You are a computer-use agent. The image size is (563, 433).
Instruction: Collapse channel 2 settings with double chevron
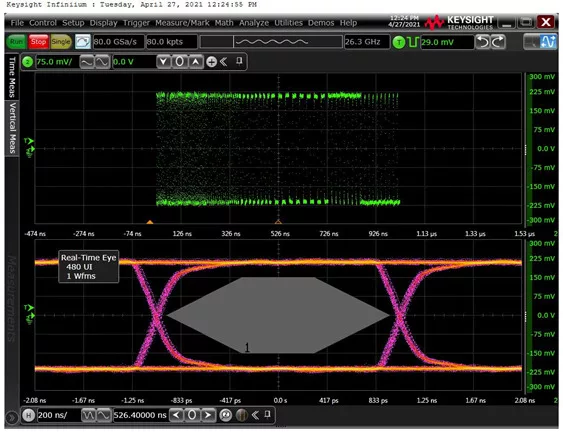[223, 62]
